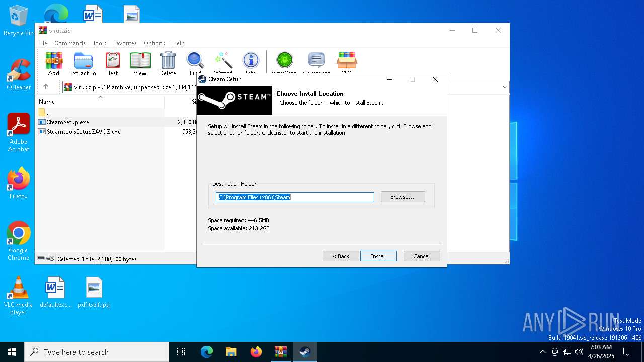
Task: Click the Extract To toolbar icon
Action: click(x=83, y=64)
